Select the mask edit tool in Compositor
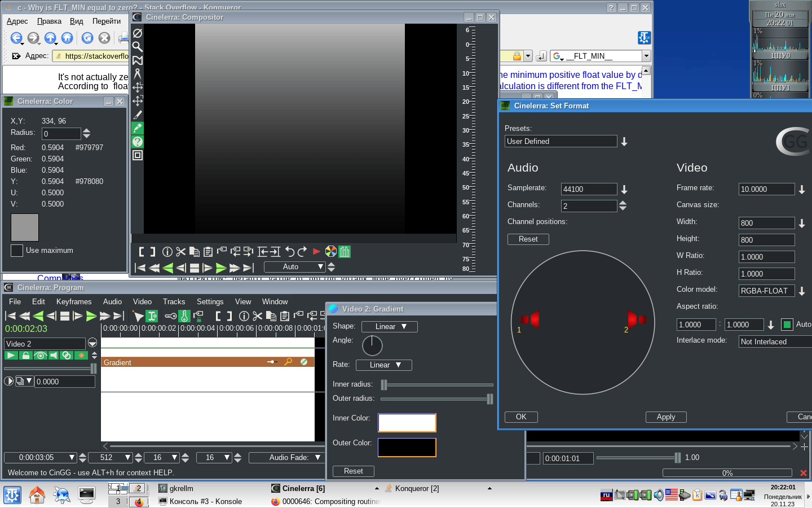The width and height of the screenshot is (812, 508). point(138,60)
